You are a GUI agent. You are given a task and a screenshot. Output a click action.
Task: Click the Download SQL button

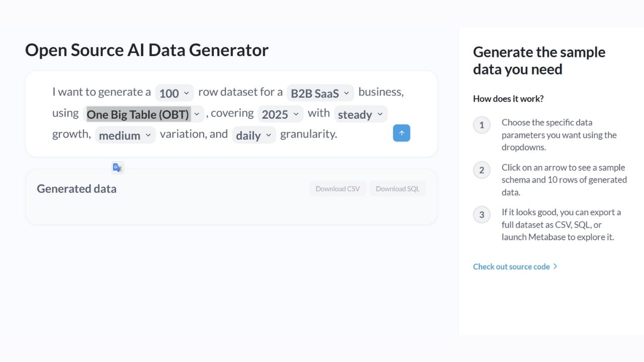pyautogui.click(x=397, y=188)
